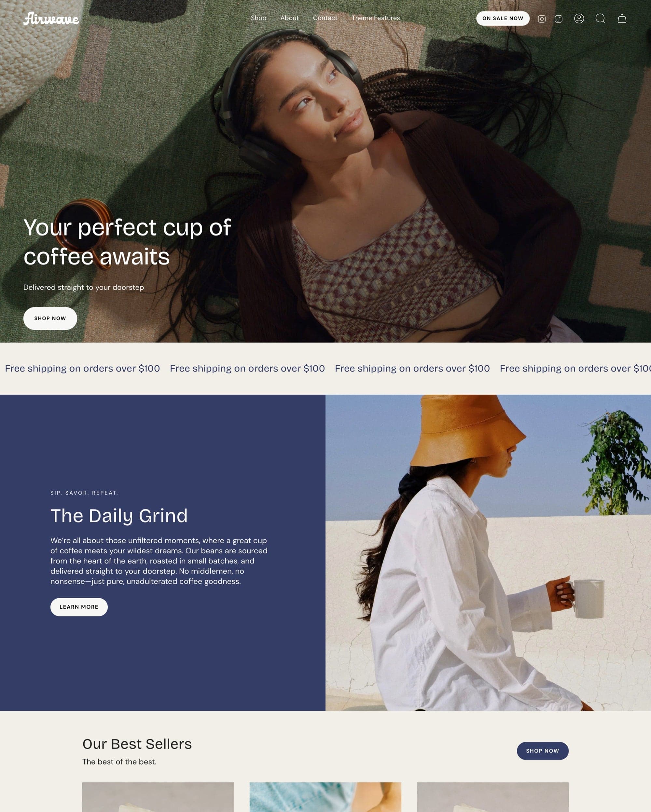Click the woman with mug image
The height and width of the screenshot is (812, 651).
[x=488, y=552]
